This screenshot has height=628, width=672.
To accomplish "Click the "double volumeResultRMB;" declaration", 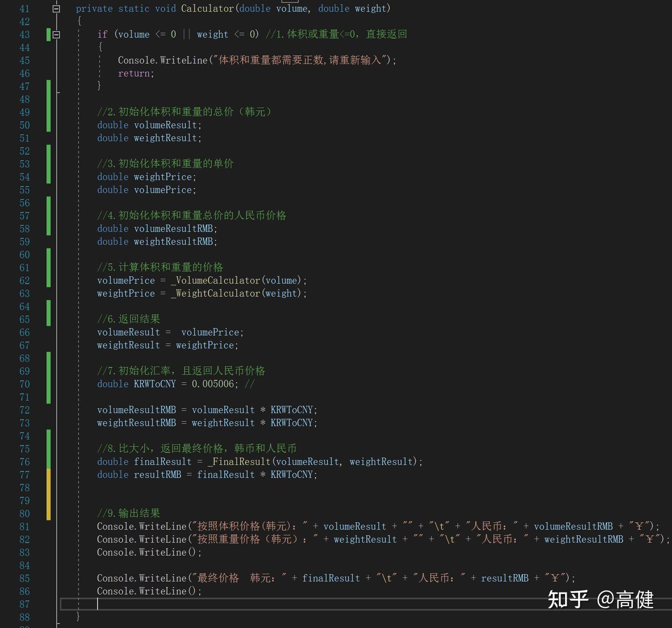I will click(157, 229).
